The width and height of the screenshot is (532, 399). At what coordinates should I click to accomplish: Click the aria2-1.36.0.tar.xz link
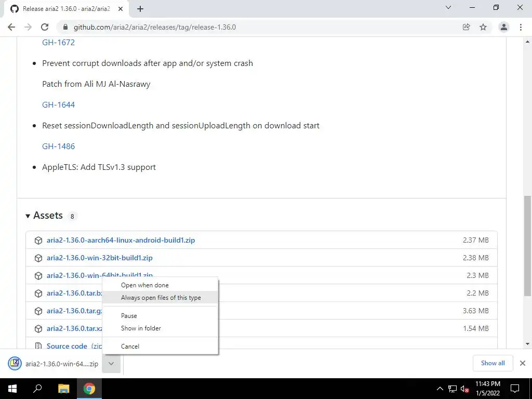pos(74,328)
